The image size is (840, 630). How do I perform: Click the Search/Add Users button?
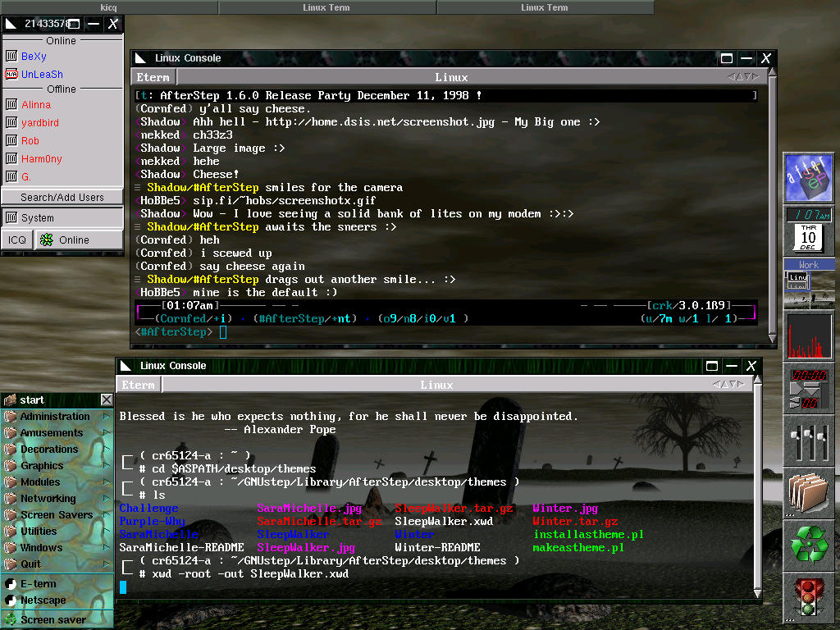pos(62,197)
